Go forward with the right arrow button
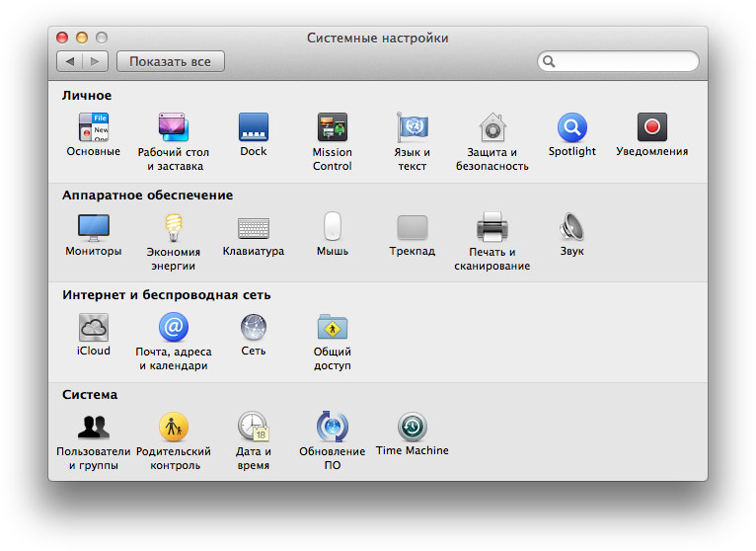This screenshot has height=551, width=756. [96, 61]
